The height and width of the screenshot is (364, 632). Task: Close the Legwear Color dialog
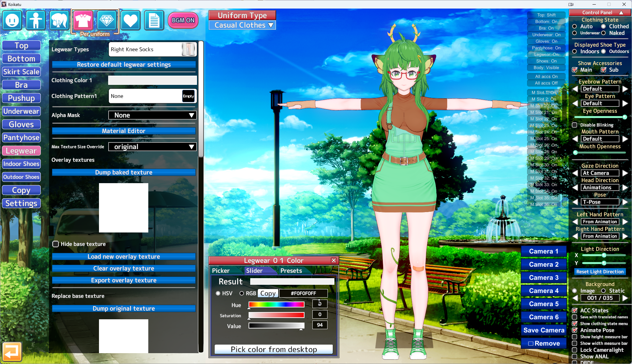[x=334, y=260]
